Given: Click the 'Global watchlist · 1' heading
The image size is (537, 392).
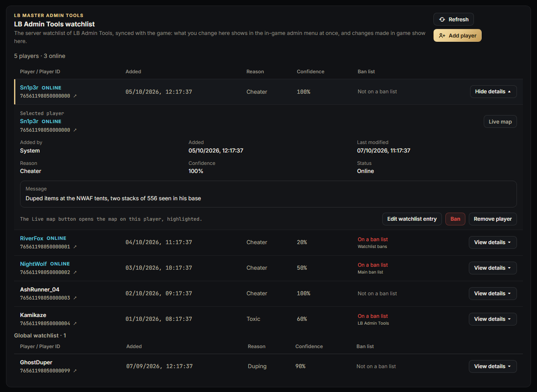Looking at the screenshot, I should pos(40,335).
